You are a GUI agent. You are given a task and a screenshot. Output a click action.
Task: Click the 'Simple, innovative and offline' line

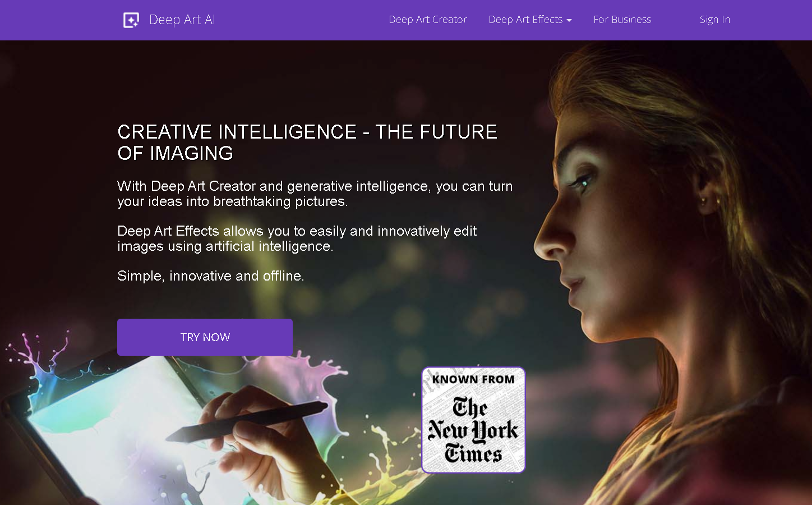pyautogui.click(x=211, y=276)
